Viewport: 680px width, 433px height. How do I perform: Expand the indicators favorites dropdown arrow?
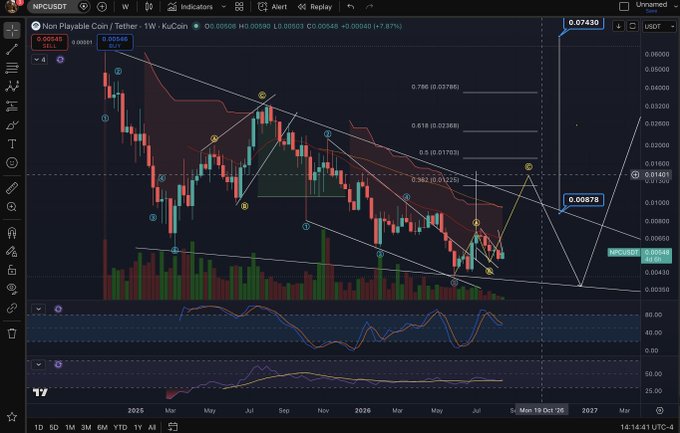224,7
